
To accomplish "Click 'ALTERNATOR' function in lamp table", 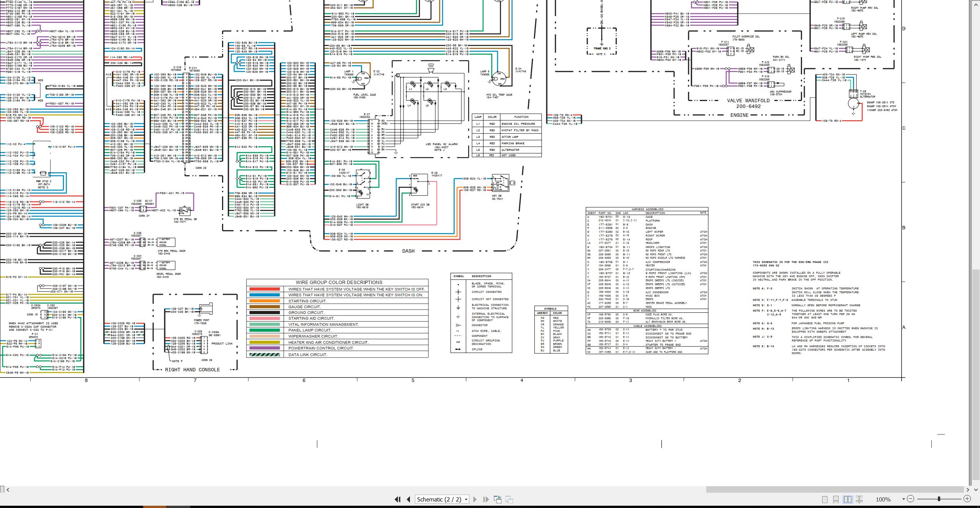I will pos(510,150).
